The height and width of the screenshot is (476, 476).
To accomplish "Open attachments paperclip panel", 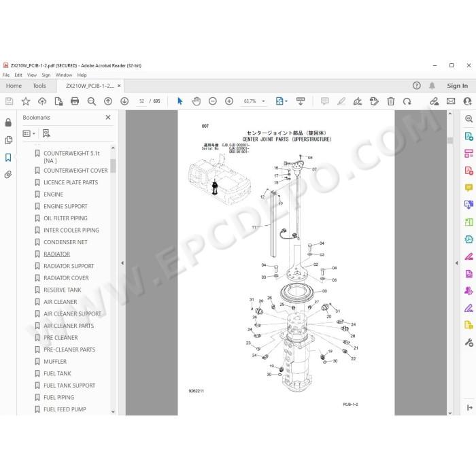I will [x=8, y=175].
